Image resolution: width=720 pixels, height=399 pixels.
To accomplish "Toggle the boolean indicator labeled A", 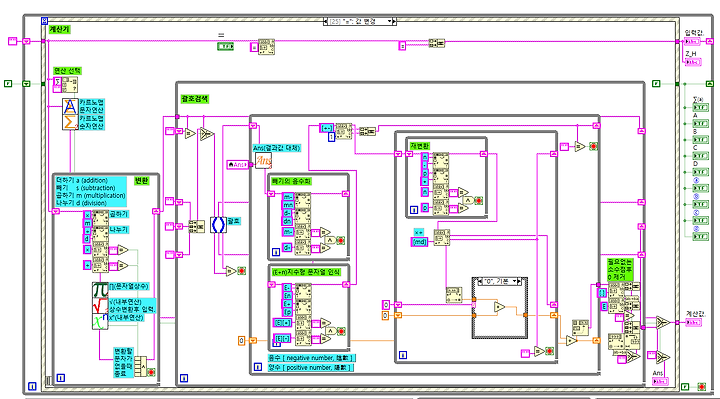I will tap(701, 124).
